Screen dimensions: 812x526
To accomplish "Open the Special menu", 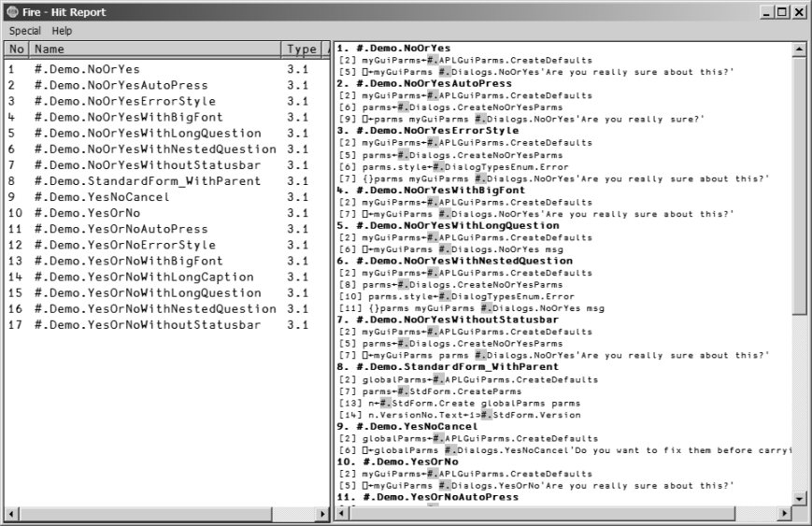I will pyautogui.click(x=25, y=31).
